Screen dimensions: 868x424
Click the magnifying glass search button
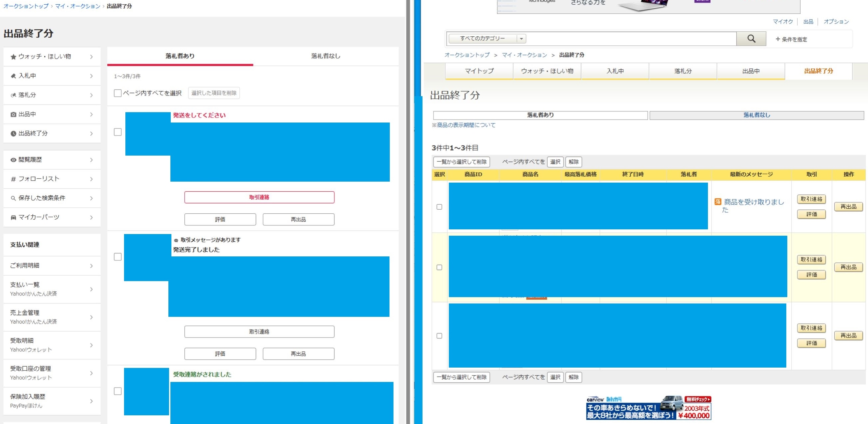tap(751, 39)
